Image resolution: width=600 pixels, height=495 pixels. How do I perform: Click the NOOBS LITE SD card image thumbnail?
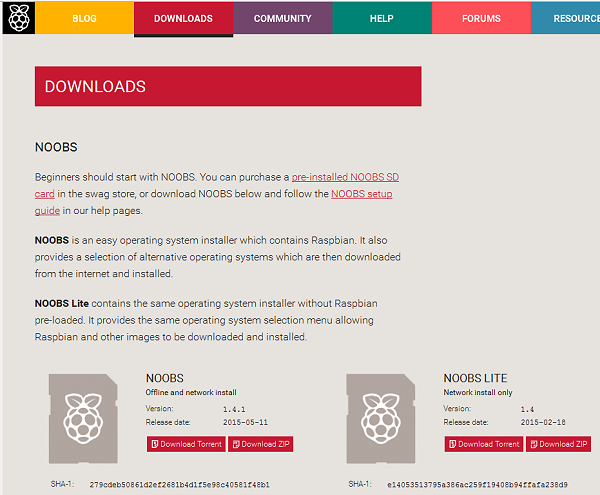(x=381, y=418)
